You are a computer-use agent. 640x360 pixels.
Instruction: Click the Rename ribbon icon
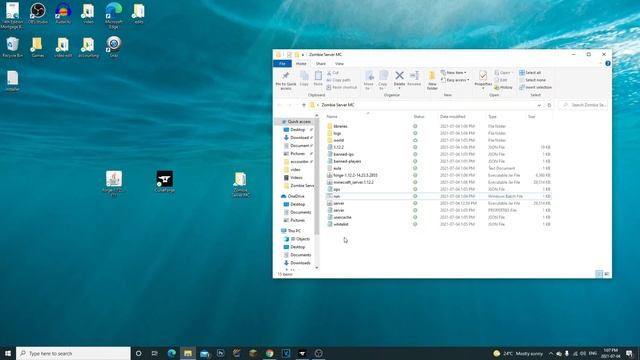[414, 78]
